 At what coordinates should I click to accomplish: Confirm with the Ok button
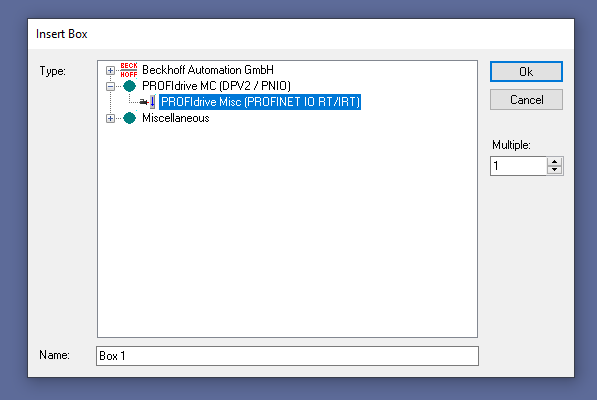click(x=526, y=72)
